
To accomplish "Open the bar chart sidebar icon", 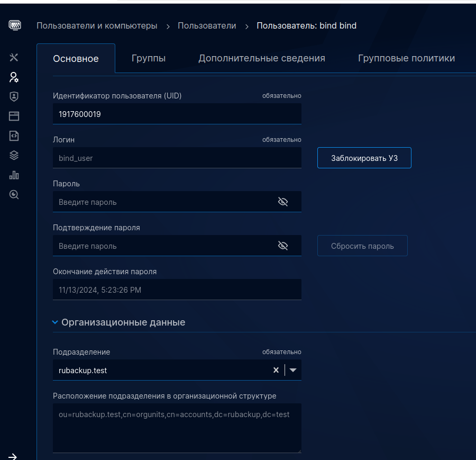I will [x=14, y=175].
